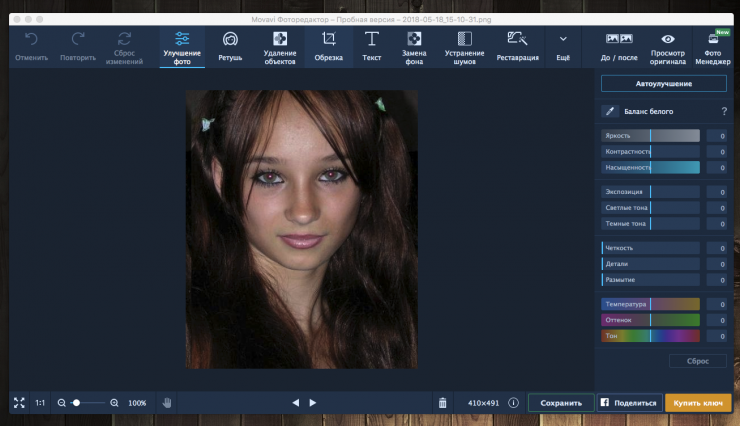
Task: Open the Текст tool
Action: (x=371, y=45)
